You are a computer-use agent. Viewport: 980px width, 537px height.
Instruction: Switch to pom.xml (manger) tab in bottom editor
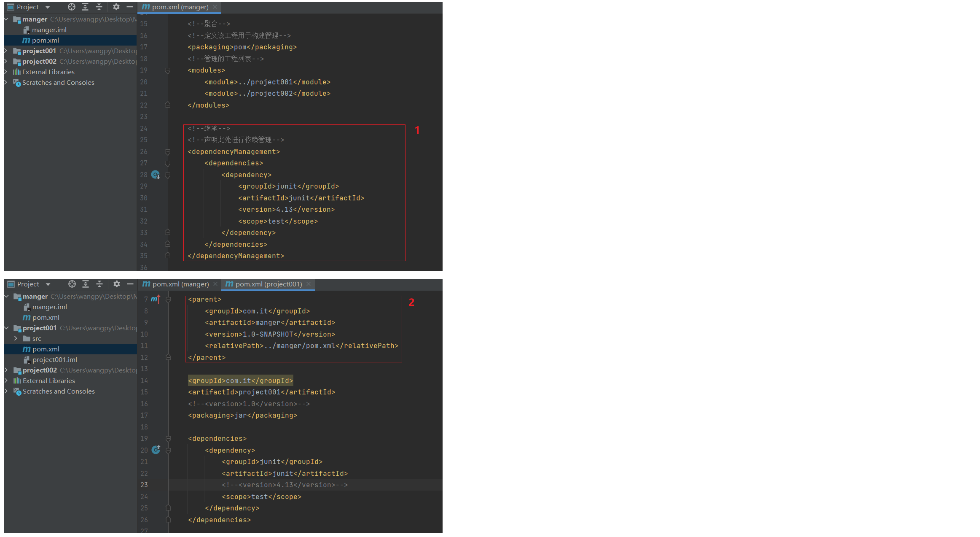[180, 284]
